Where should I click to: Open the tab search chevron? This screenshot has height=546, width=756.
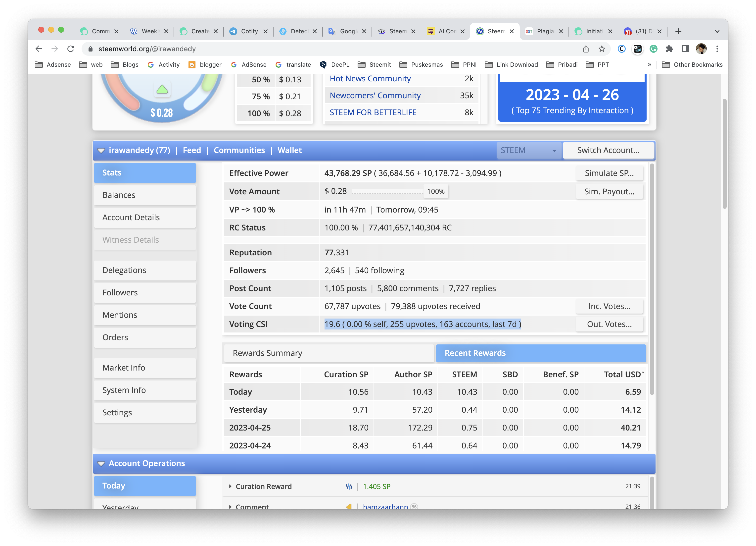(x=717, y=31)
